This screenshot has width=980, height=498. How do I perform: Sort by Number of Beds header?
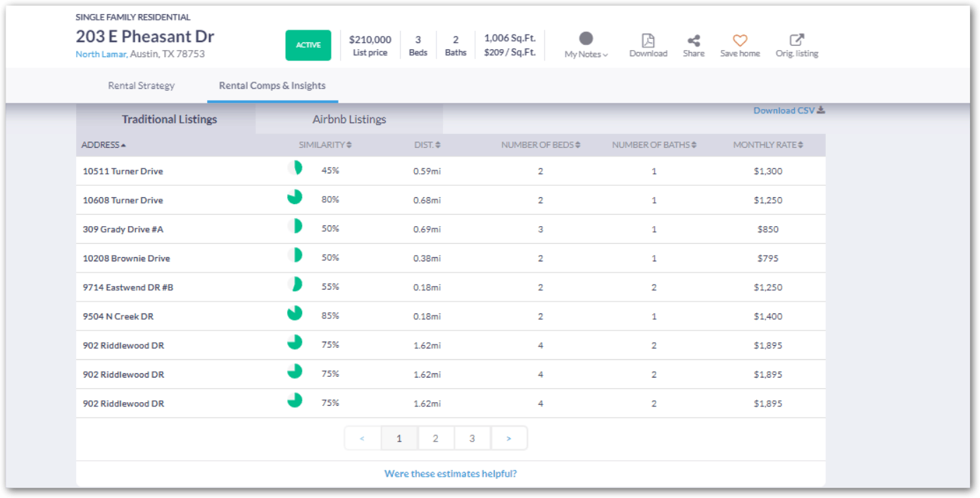(x=541, y=145)
